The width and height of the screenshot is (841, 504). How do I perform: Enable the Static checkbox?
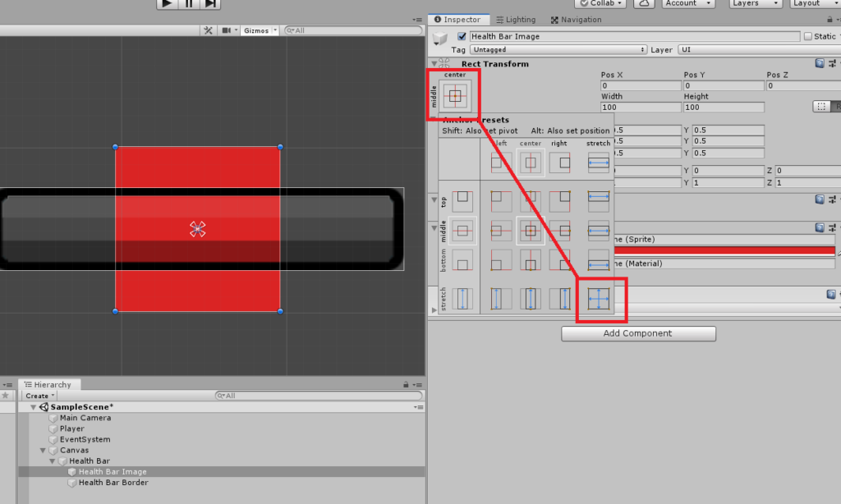808,36
